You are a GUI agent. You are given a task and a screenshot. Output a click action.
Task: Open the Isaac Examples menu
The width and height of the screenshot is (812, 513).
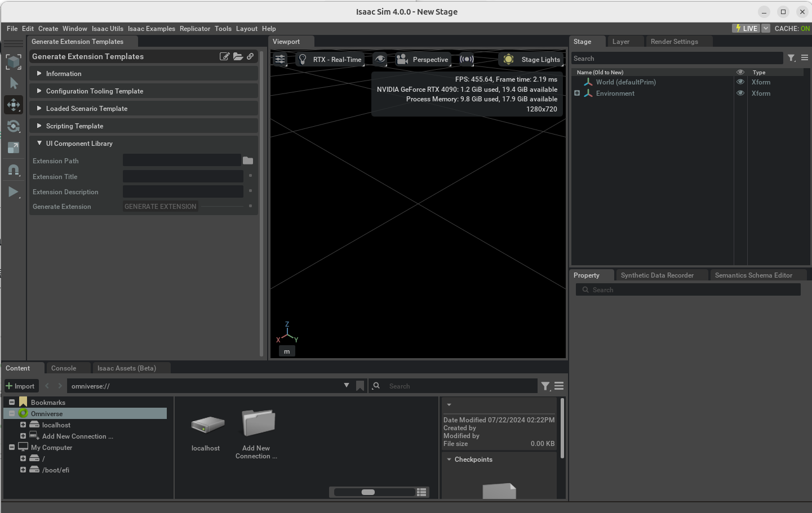[152, 29]
